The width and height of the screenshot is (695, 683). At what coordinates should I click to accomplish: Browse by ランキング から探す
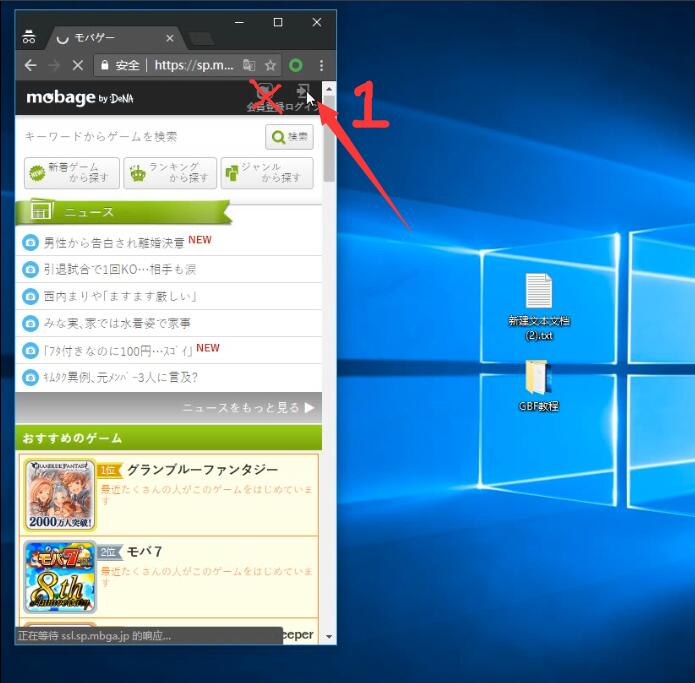(x=170, y=173)
